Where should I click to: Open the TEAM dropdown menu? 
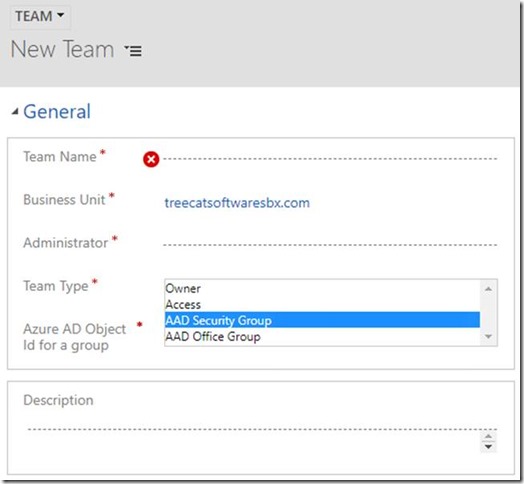coord(40,16)
